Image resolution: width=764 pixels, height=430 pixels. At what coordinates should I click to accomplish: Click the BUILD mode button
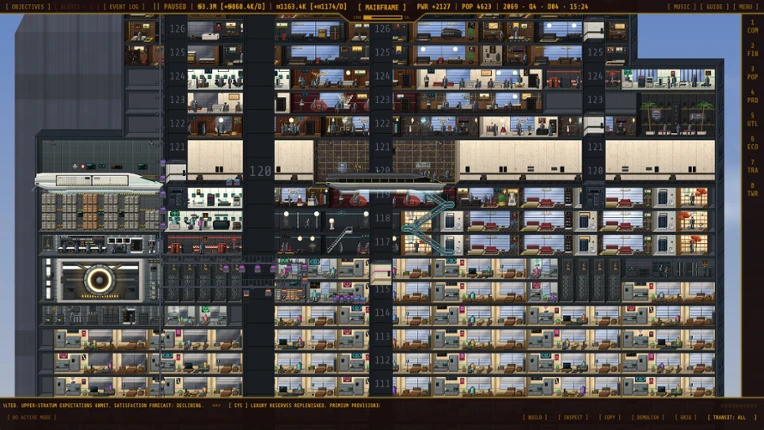(x=535, y=417)
